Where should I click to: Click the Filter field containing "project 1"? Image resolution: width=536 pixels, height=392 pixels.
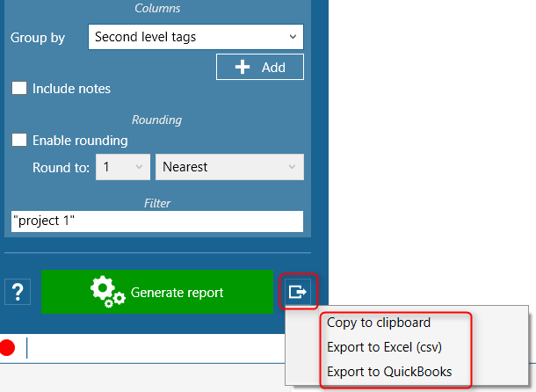pyautogui.click(x=156, y=221)
